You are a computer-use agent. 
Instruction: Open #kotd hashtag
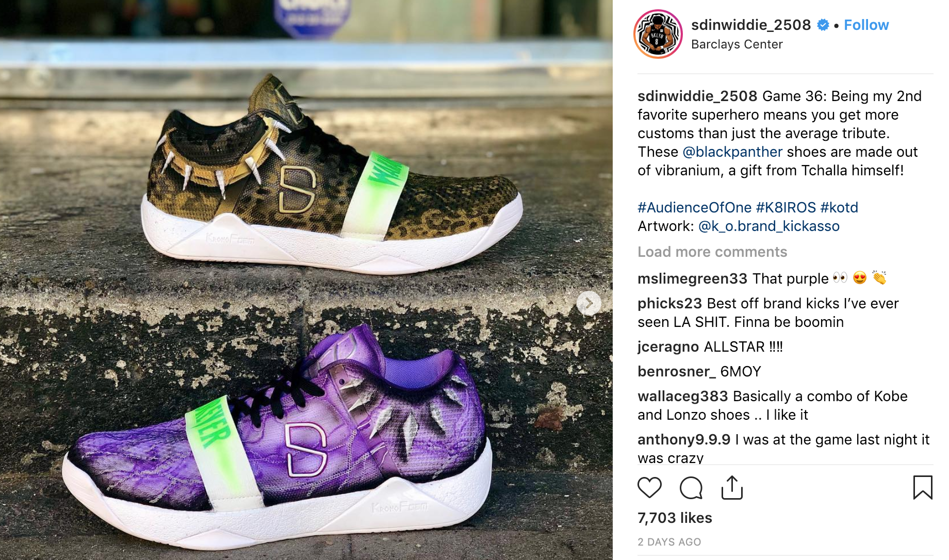pyautogui.click(x=839, y=207)
